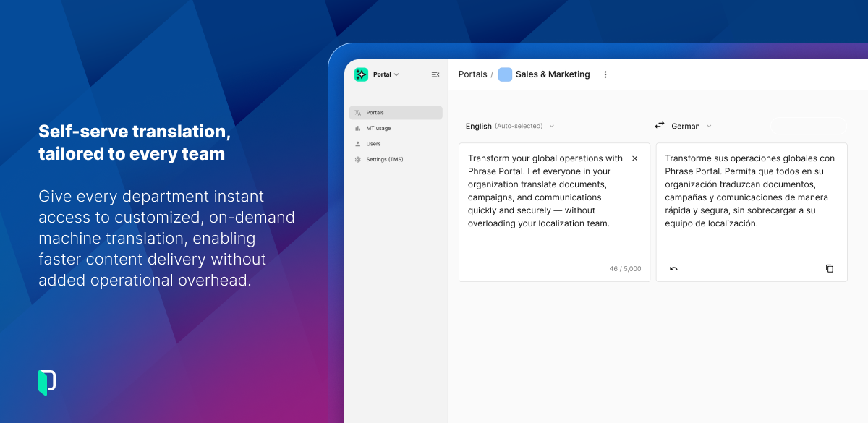
Task: Click the Settings gear icon in sidebar
Action: click(357, 159)
